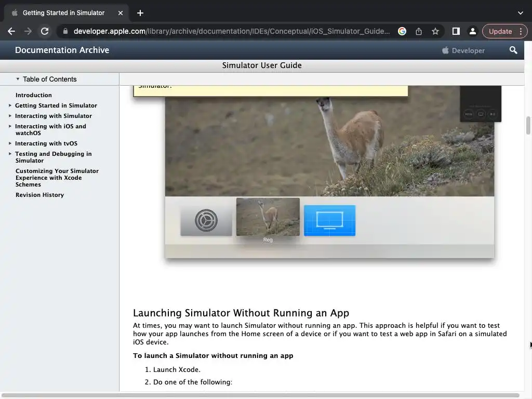This screenshot has width=532, height=399.
Task: Click 'To launch a Simulator without running an app'
Action: [x=213, y=355]
